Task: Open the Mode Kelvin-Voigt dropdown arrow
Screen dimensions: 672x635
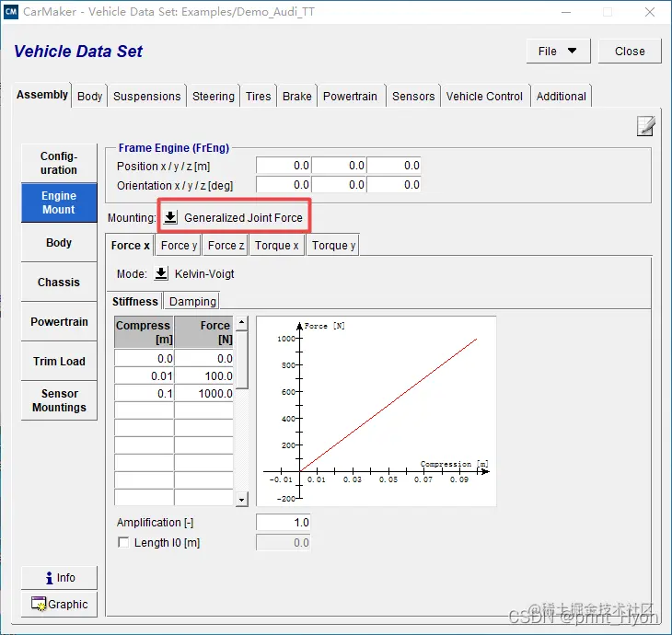Action: click(x=161, y=273)
